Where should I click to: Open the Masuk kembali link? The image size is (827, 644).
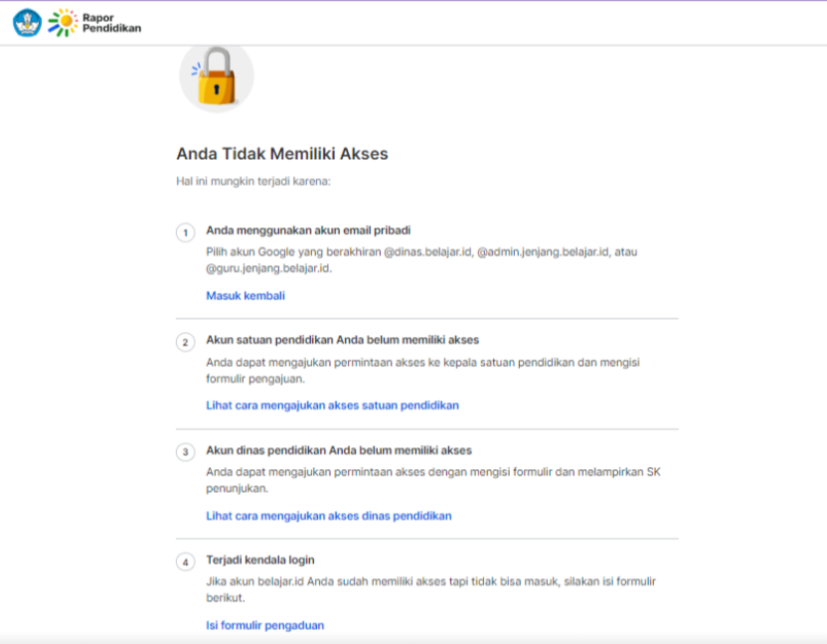[x=246, y=296]
